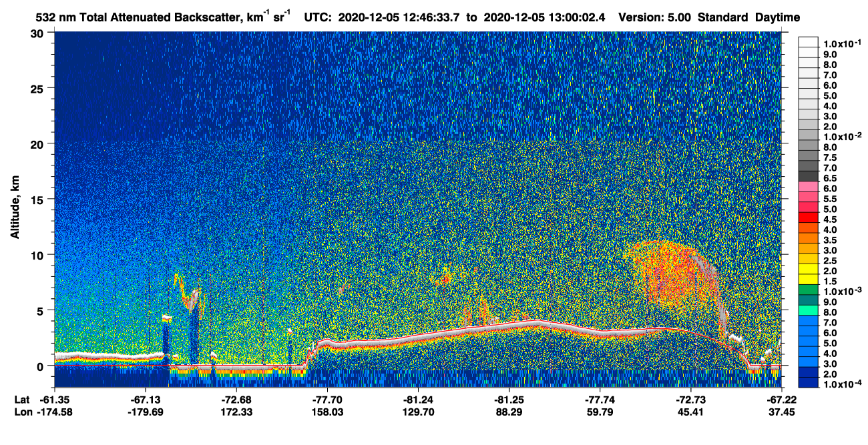Click latitude value "-72.73"
The width and height of the screenshot is (868, 445).
coord(690,399)
